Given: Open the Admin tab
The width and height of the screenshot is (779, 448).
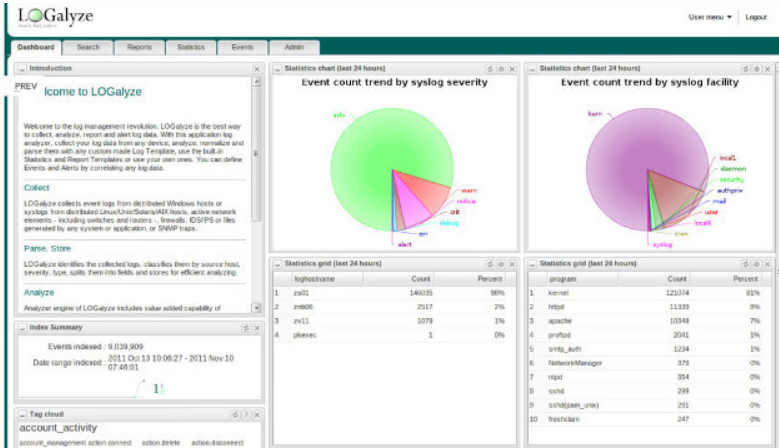Looking at the screenshot, I should [x=294, y=47].
